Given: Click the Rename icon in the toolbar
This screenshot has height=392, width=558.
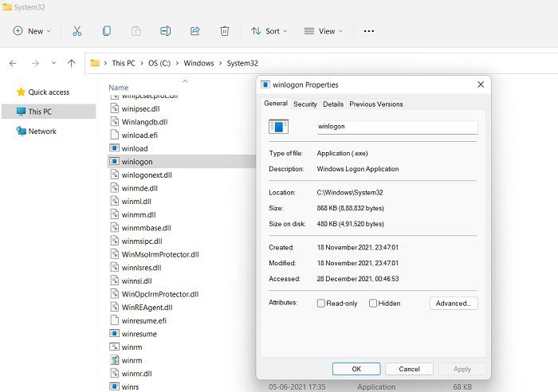Looking at the screenshot, I should [x=166, y=31].
